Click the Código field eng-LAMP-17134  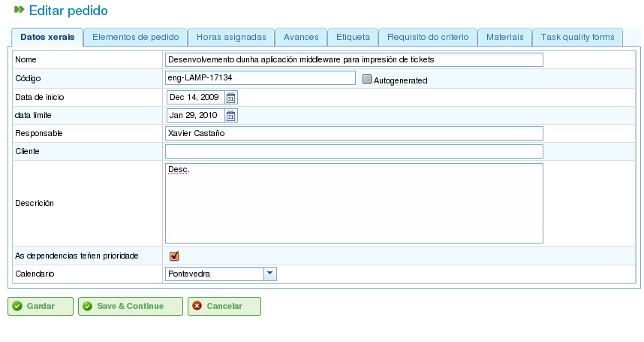pos(260,78)
